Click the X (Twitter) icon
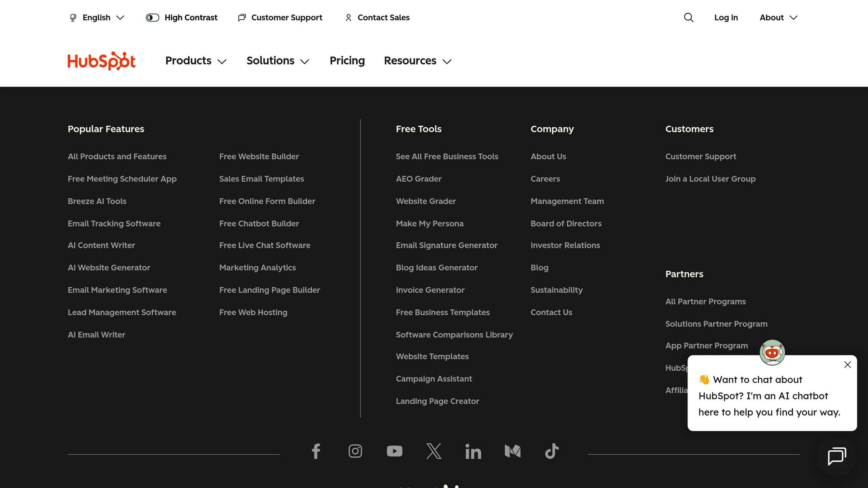 point(434,451)
